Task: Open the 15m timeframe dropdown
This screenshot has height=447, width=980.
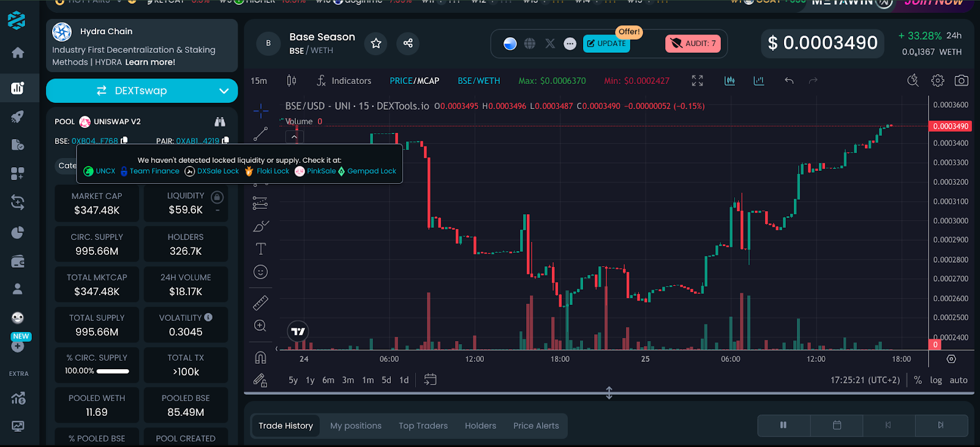Action: click(x=258, y=81)
